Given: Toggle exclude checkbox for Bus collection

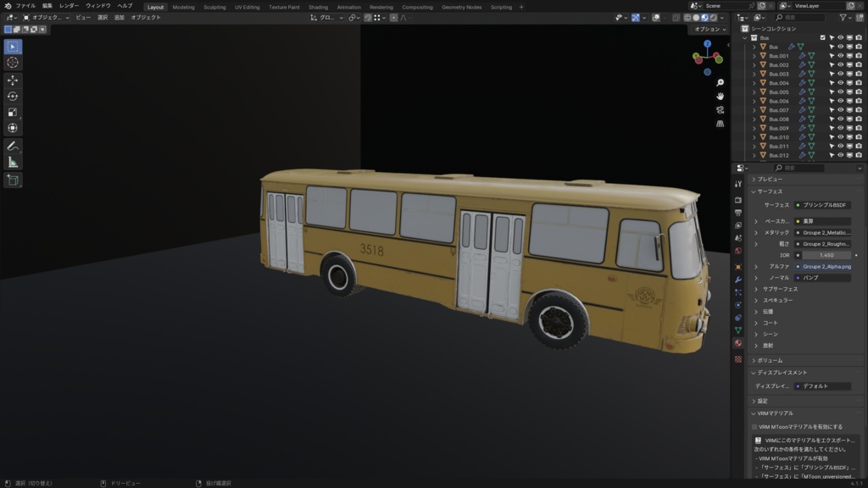Looking at the screenshot, I should [822, 37].
